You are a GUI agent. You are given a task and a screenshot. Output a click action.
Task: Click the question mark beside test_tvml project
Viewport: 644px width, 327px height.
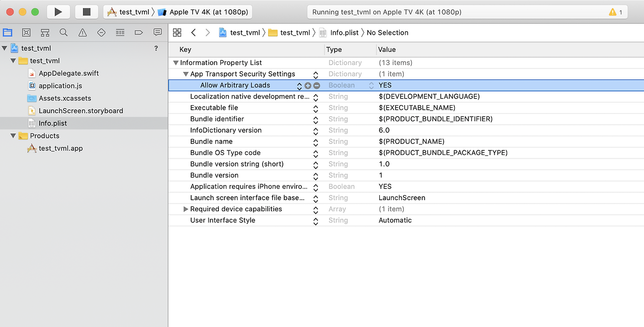coord(156,48)
